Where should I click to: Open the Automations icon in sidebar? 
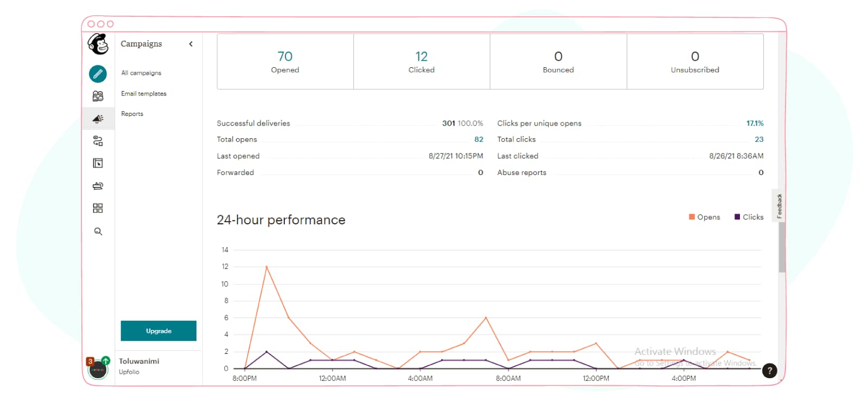pos(98,141)
